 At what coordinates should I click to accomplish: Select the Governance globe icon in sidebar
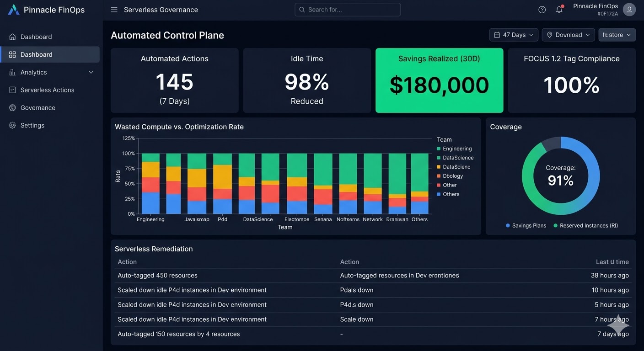(x=12, y=108)
